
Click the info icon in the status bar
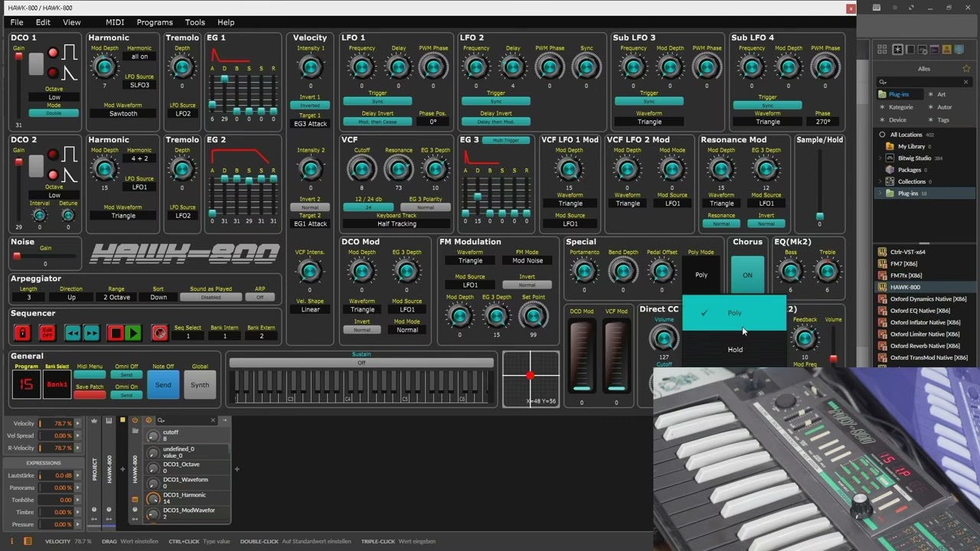[x=14, y=541]
